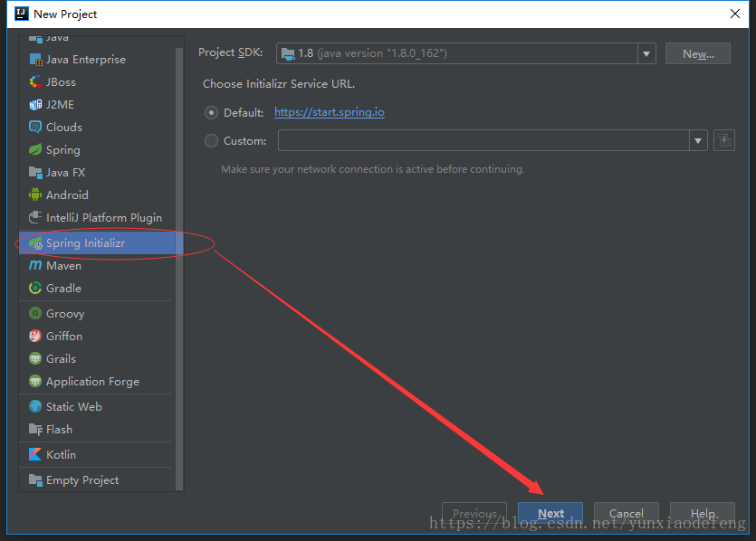Click the J2ME icon

[x=35, y=105]
